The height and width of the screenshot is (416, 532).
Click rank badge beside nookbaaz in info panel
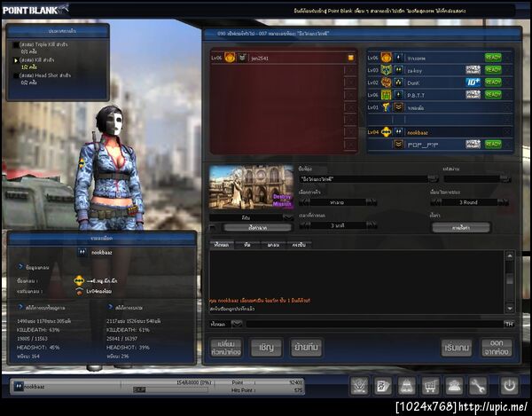coord(82,252)
